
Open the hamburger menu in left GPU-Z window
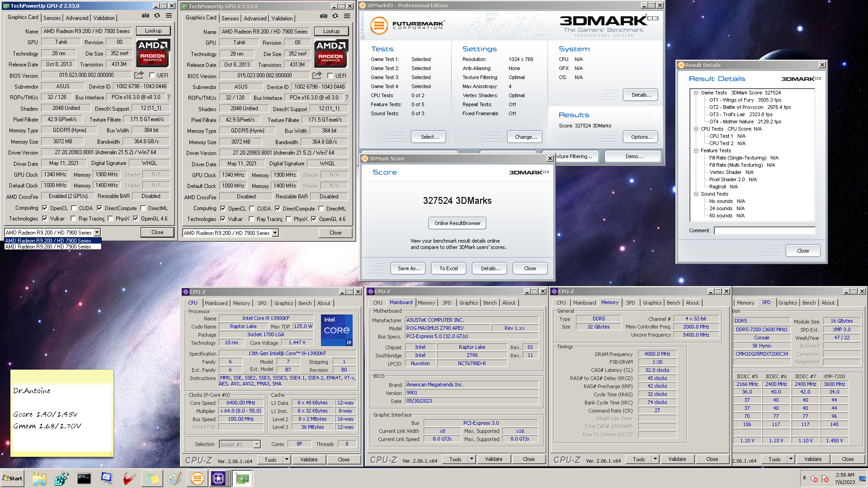point(169,16)
